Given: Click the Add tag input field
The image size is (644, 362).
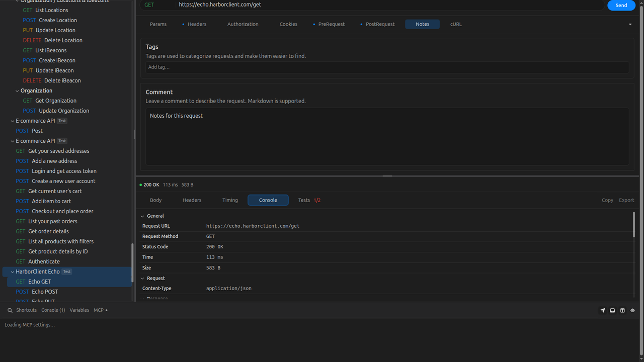Looking at the screenshot, I should point(387,67).
